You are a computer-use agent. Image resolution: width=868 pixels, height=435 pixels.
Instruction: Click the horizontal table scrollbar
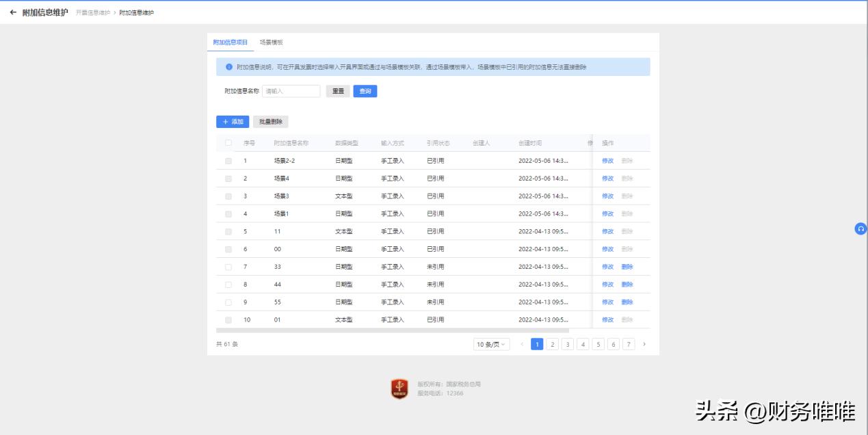pos(392,330)
